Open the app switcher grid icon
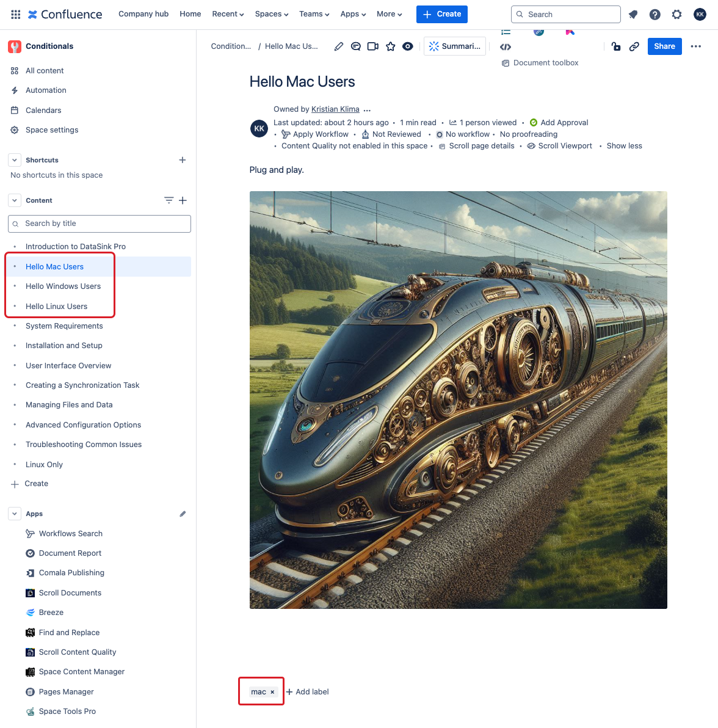The height and width of the screenshot is (728, 718). click(16, 15)
